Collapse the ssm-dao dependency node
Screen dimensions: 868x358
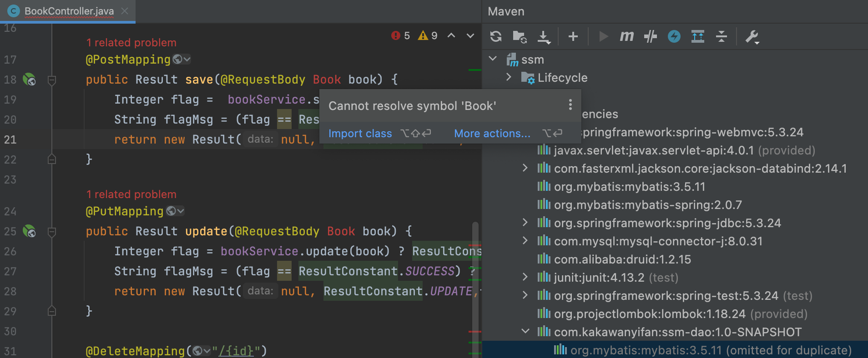pos(525,332)
